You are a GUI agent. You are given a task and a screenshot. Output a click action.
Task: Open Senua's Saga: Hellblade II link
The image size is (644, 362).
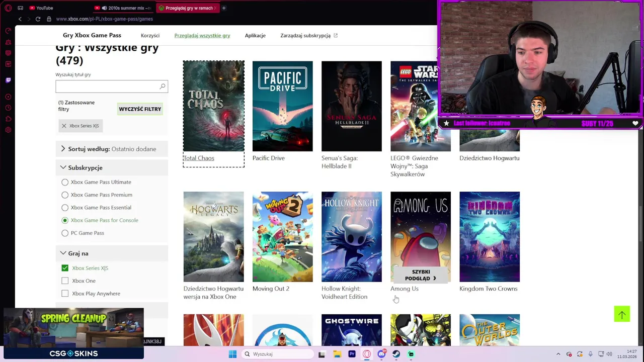pyautogui.click(x=340, y=162)
